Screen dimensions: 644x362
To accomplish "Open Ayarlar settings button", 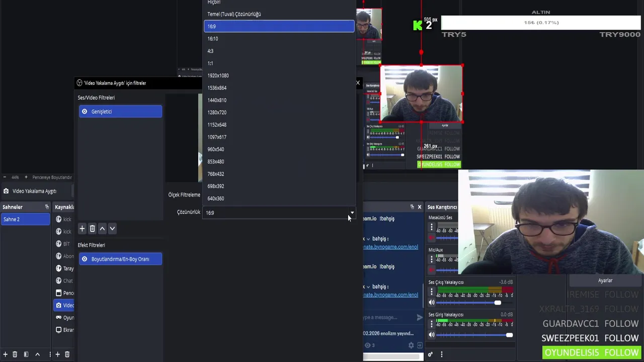I will pyautogui.click(x=605, y=281).
